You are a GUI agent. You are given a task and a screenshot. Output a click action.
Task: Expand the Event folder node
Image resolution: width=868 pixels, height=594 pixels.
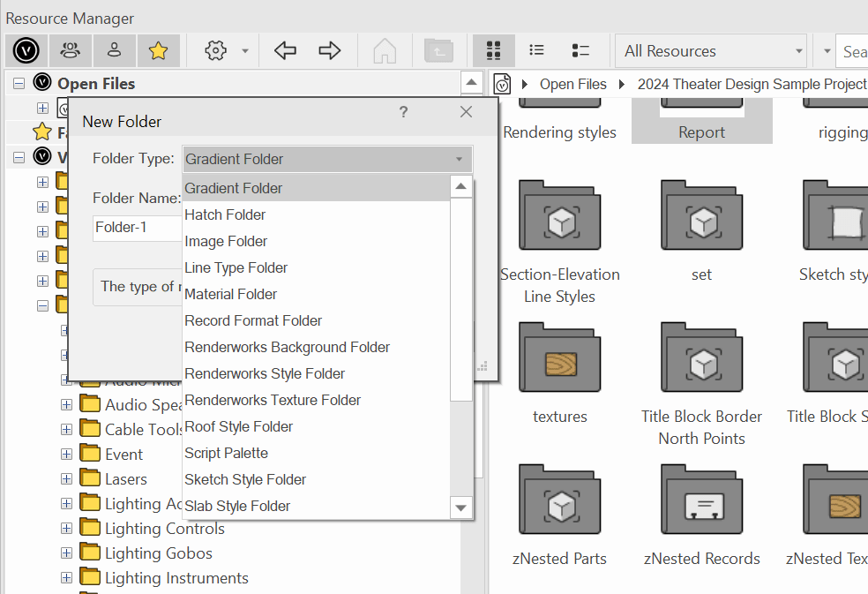(x=66, y=454)
